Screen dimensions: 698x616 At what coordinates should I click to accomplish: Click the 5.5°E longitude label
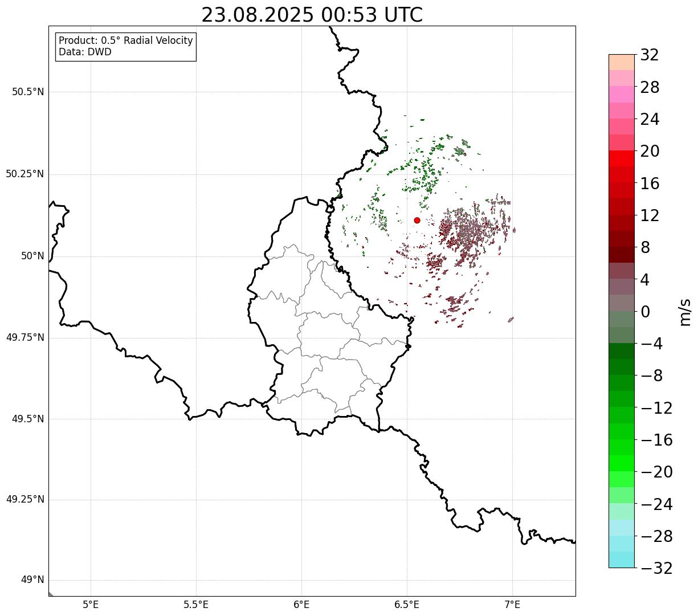(196, 605)
